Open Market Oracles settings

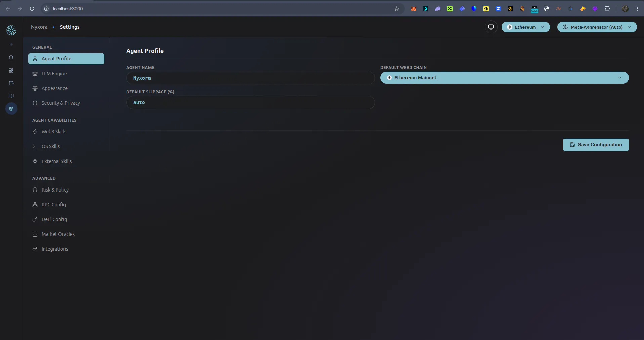(x=66, y=234)
